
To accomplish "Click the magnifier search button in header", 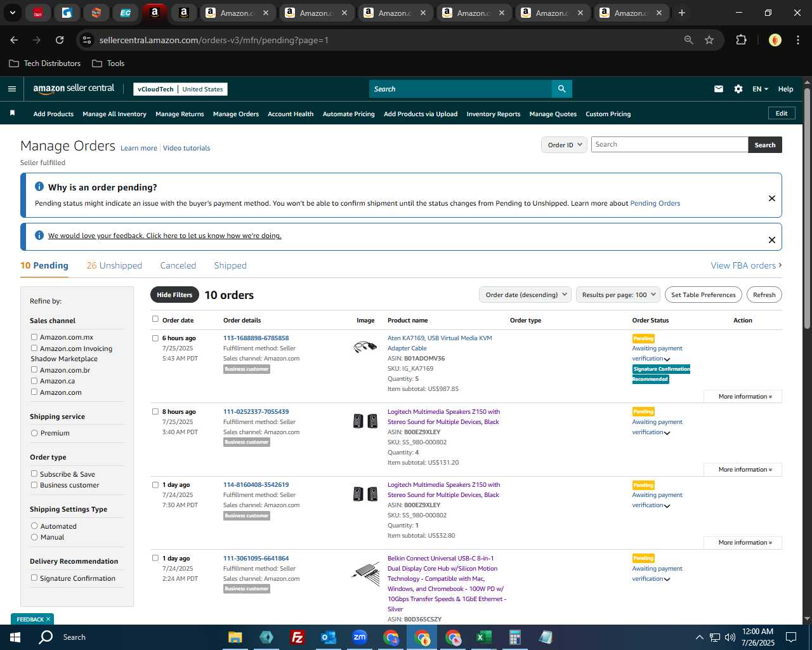I will 561,89.
